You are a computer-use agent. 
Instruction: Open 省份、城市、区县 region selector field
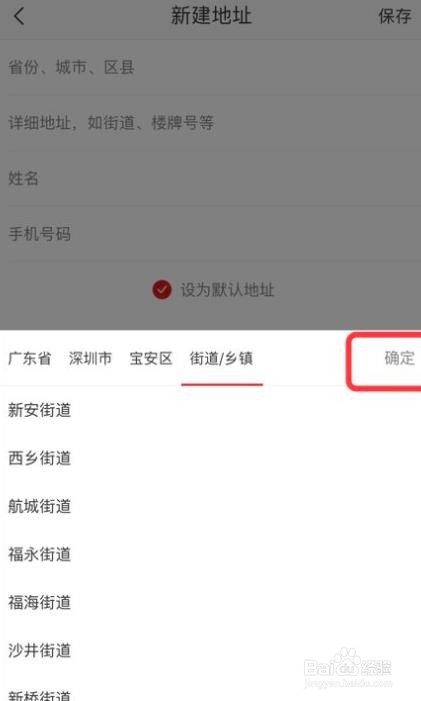tap(210, 68)
